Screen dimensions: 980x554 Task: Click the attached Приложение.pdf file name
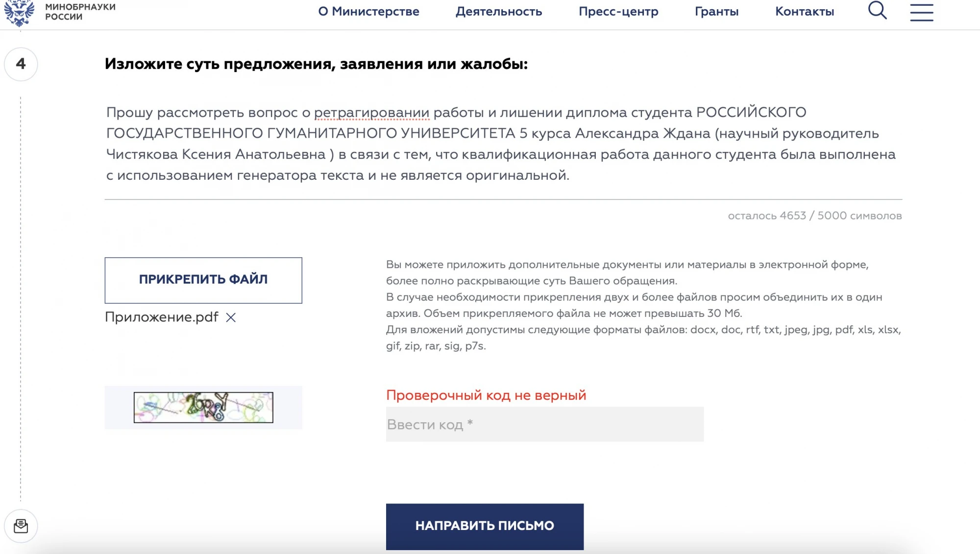click(x=162, y=317)
